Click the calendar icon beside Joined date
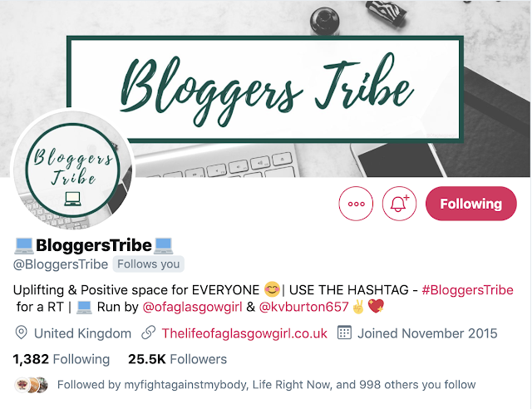This screenshot has height=409, width=532. (x=344, y=333)
